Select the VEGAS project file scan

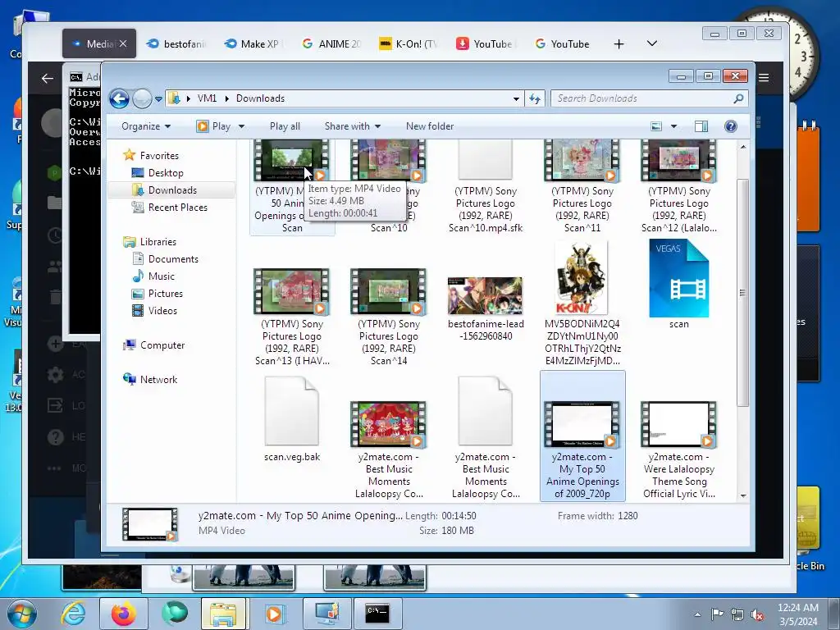678,284
